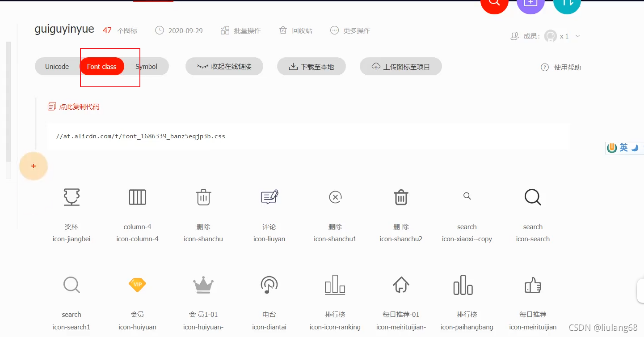Click the project name guiguyinyue
644x337 pixels.
click(64, 30)
